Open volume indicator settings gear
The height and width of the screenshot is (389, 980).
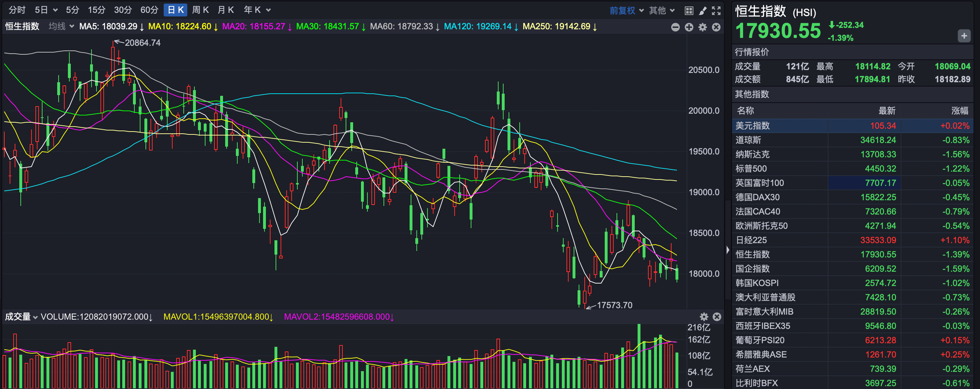704,317
